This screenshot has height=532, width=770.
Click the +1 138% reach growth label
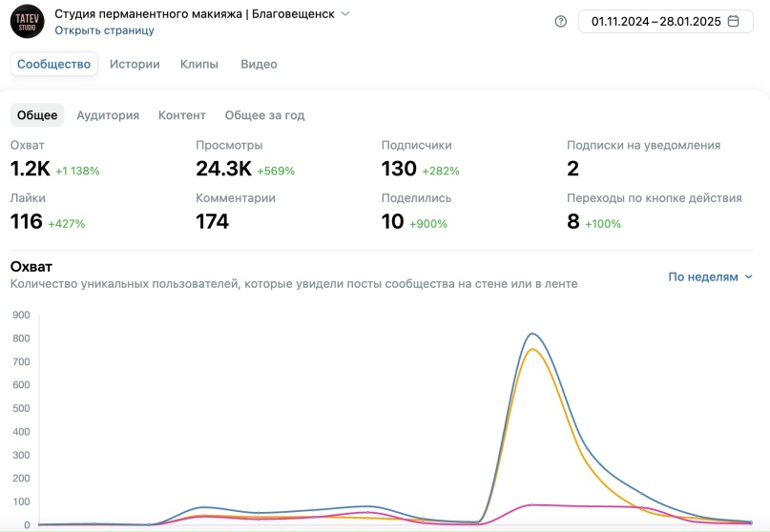tap(77, 171)
